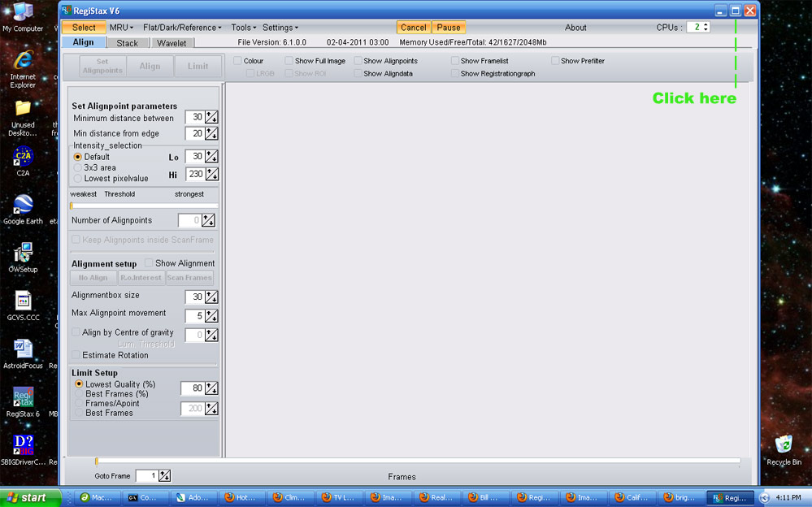Open Google Earth desktop shortcut
The image size is (812, 507).
(23, 210)
